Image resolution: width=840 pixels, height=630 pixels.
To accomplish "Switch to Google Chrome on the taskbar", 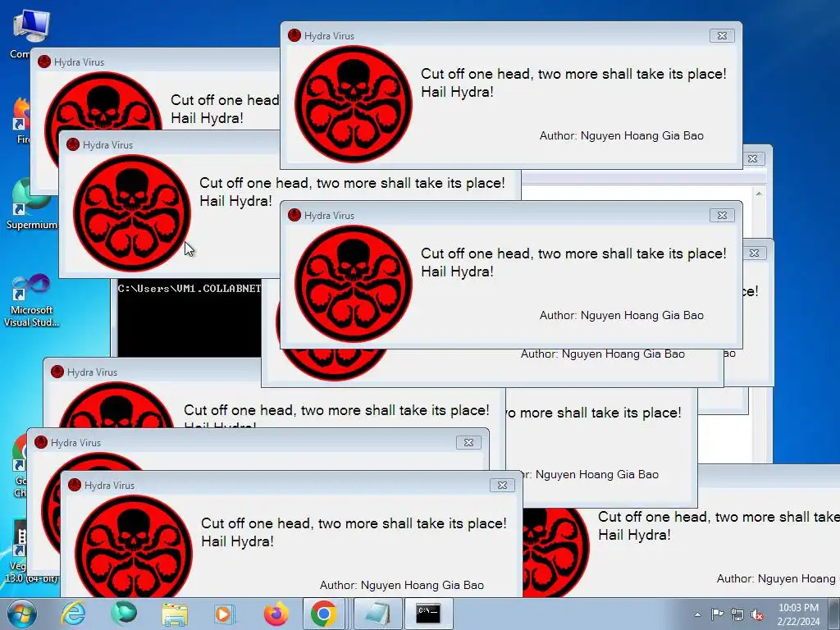I will [323, 614].
